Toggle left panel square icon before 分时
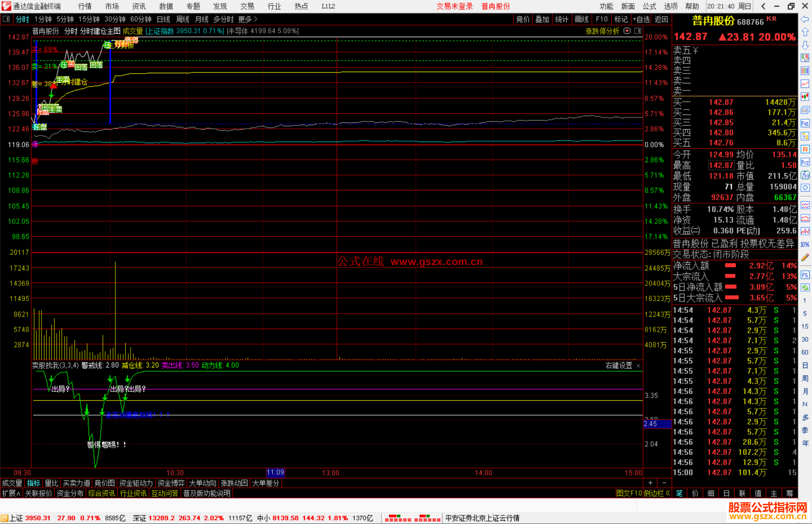This screenshot has height=524, width=812. pyautogui.click(x=6, y=19)
